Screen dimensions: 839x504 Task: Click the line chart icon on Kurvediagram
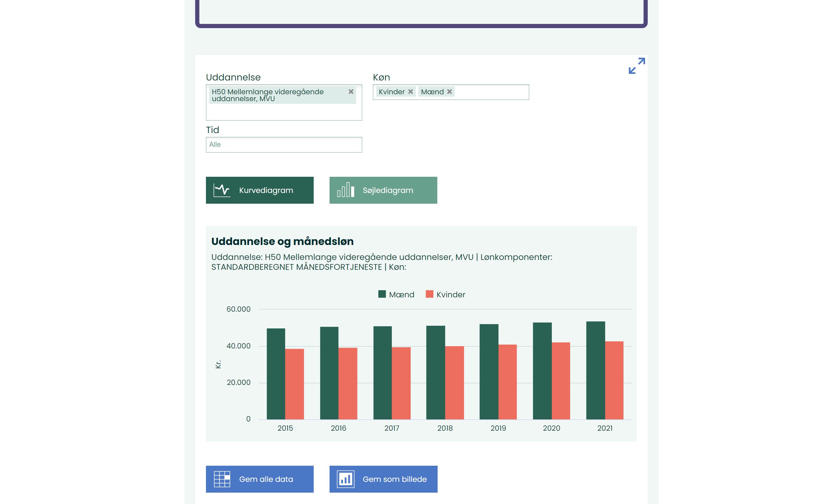(x=221, y=190)
